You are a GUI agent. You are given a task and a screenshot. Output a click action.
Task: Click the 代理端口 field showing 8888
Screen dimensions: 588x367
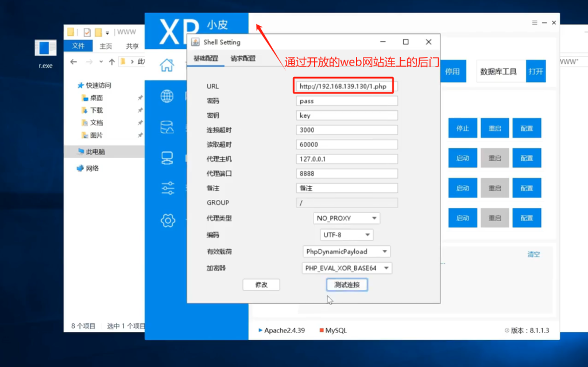pyautogui.click(x=346, y=174)
